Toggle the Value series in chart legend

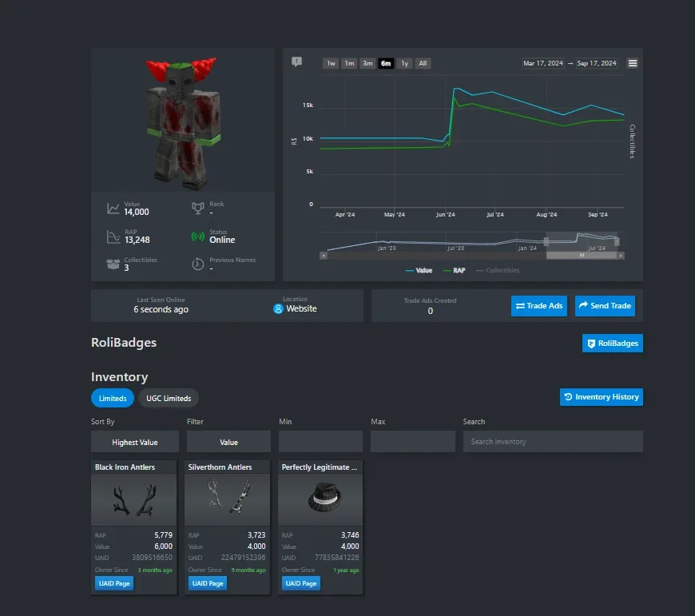pyautogui.click(x=419, y=270)
